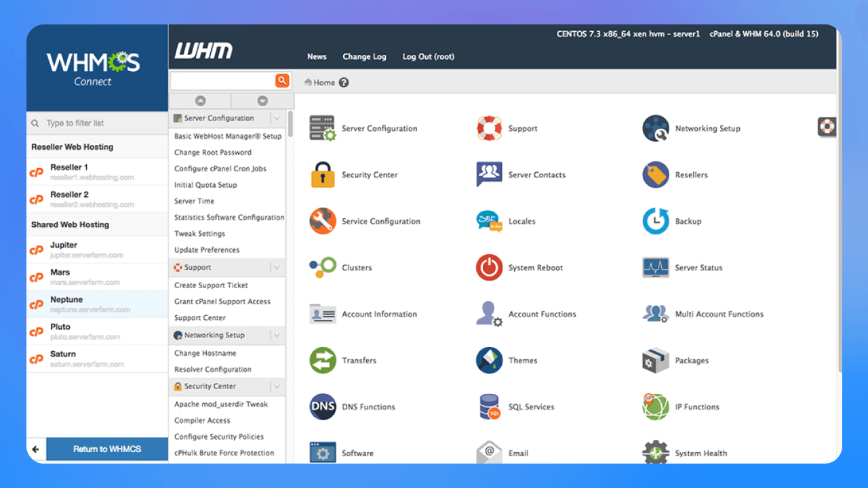Open the Email envelope icon
This screenshot has height=488, width=868.
coord(489,452)
